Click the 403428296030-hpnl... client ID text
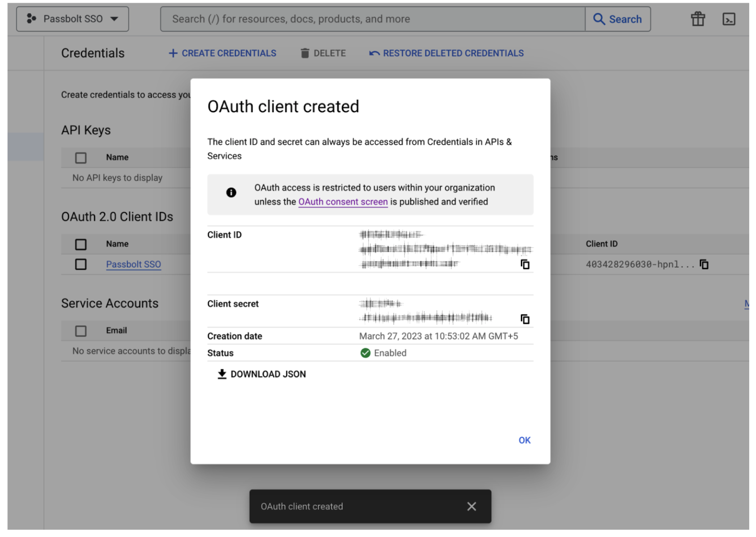 tap(640, 264)
